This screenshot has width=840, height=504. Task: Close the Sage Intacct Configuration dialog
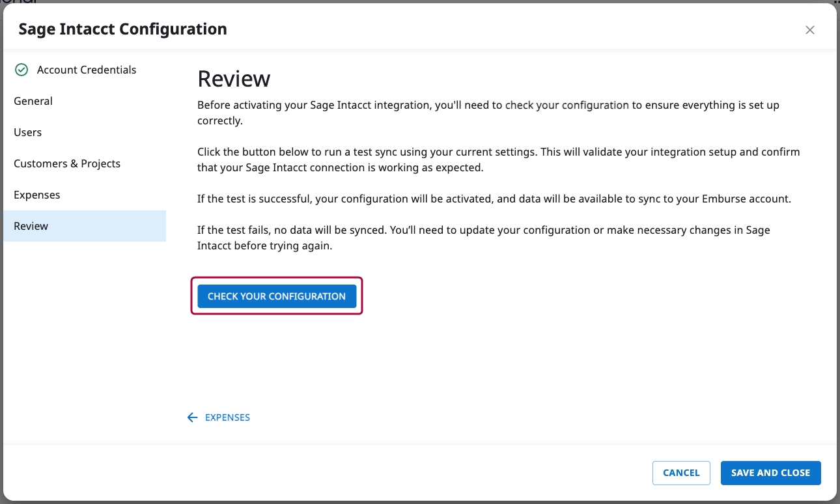point(809,30)
